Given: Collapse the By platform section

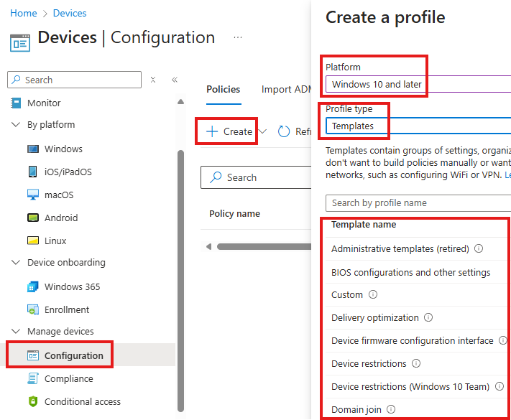Looking at the screenshot, I should point(16,124).
